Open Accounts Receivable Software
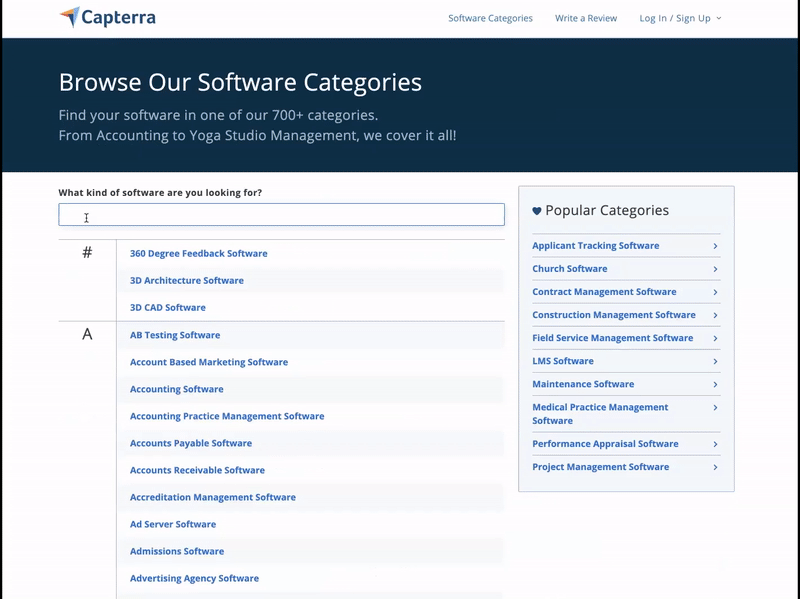This screenshot has height=599, width=800. [197, 470]
